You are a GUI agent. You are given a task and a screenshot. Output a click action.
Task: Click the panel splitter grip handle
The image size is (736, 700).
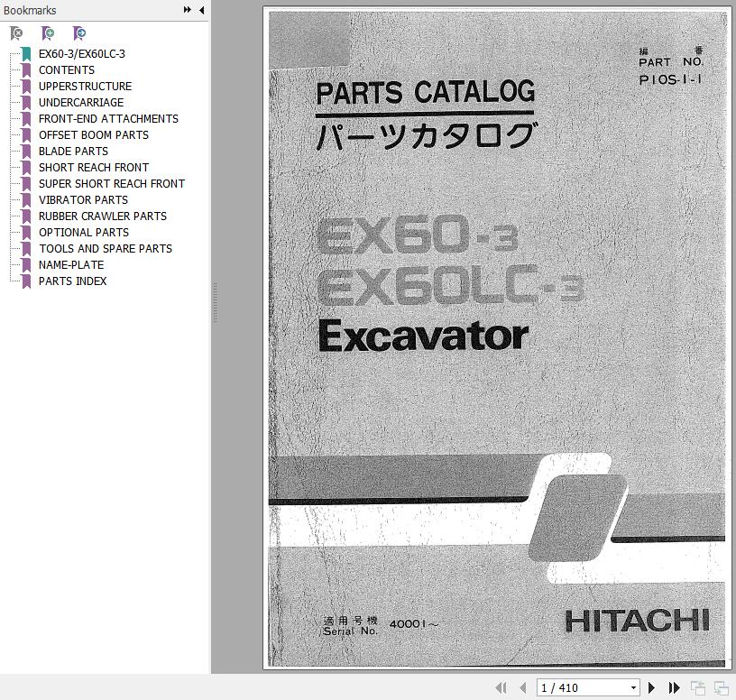point(215,302)
